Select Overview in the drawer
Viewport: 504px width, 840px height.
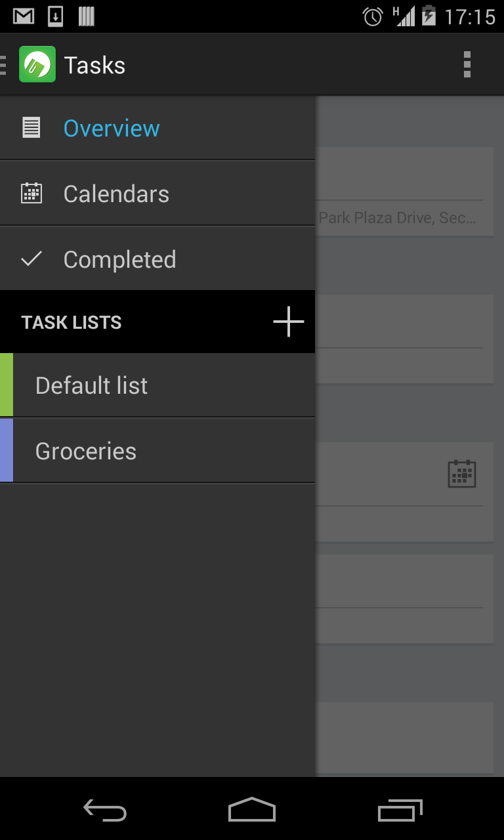[112, 128]
